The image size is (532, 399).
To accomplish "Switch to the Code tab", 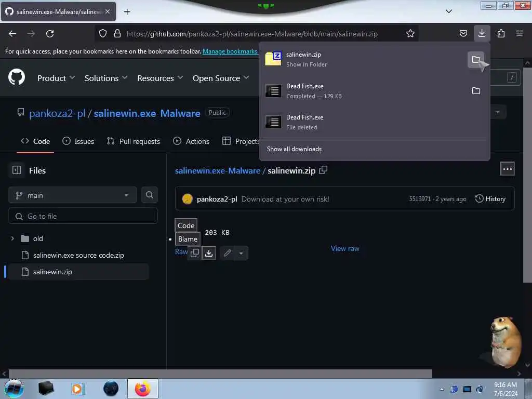I will (35, 141).
